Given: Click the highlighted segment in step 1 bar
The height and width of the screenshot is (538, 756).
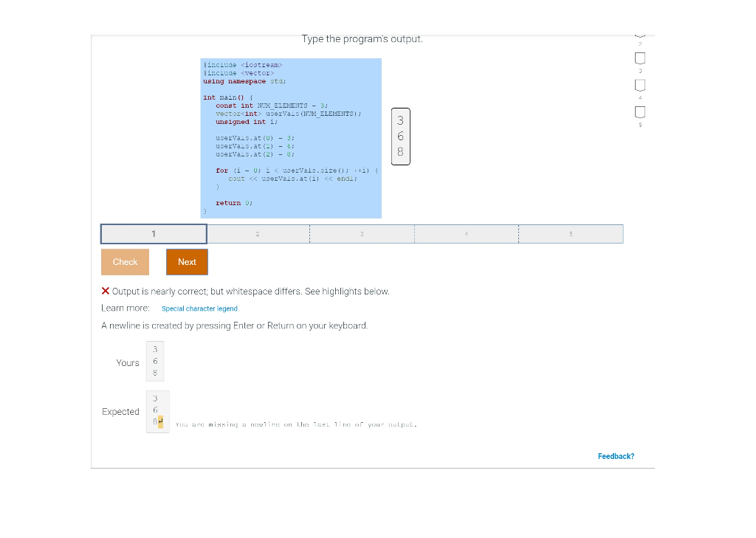Looking at the screenshot, I should [x=153, y=233].
